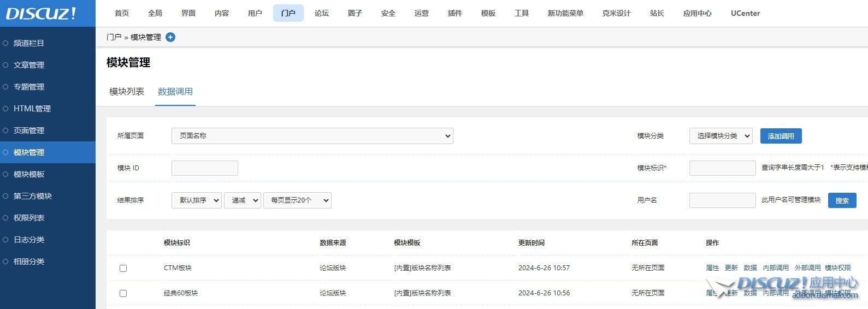Tick the checkbox for CTM板块 row
Viewport: 868px width, 309px height.
123,268
